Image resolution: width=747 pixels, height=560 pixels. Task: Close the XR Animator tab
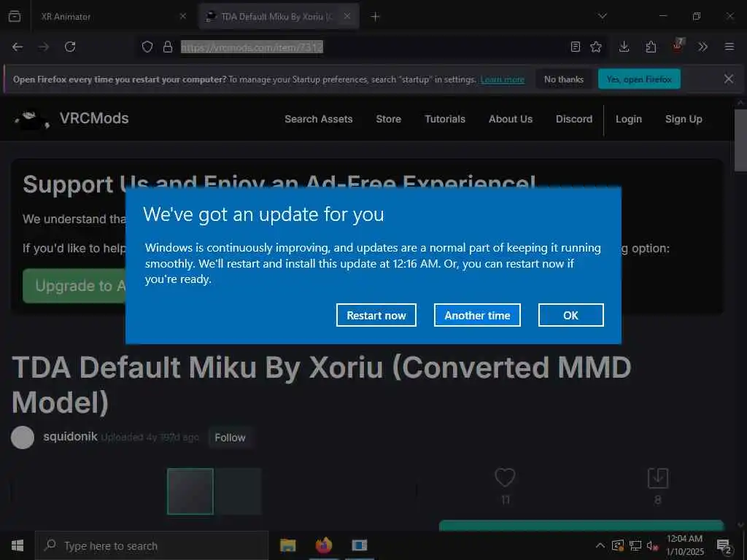point(183,16)
